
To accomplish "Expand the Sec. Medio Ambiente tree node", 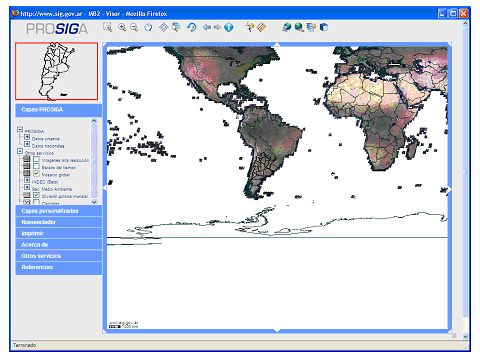I will [x=27, y=188].
